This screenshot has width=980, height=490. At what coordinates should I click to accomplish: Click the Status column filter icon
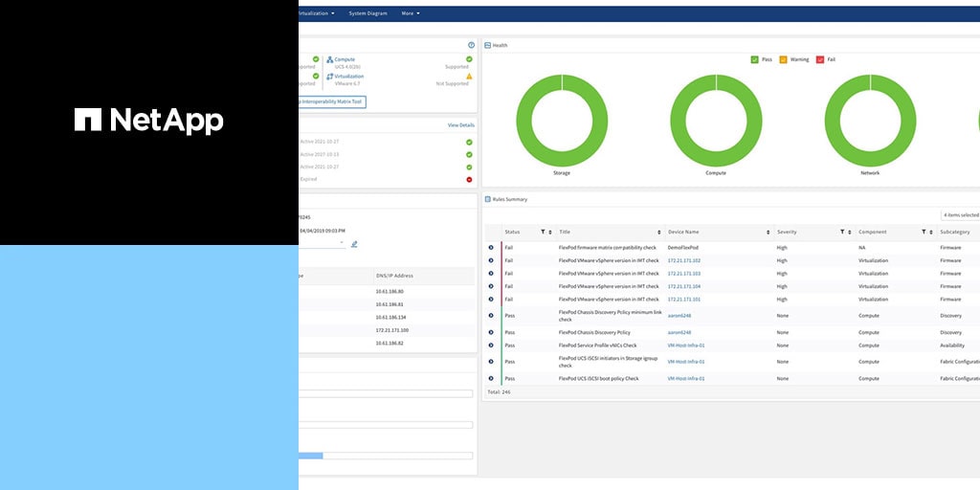[542, 232]
